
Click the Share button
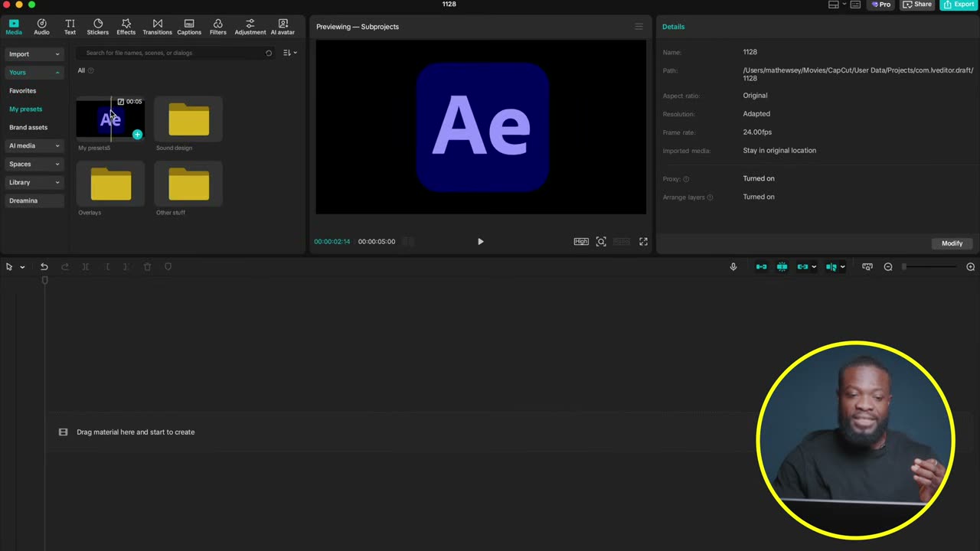917,5
